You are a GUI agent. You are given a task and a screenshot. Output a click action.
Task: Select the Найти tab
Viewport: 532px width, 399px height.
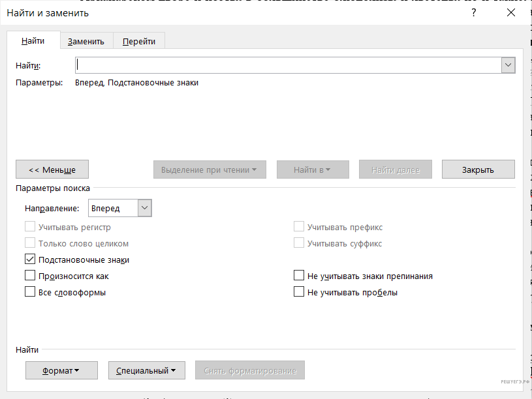(33, 40)
